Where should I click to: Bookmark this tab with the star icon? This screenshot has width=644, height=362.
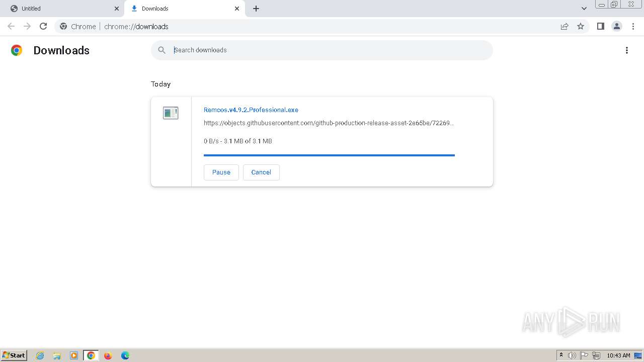point(581,26)
